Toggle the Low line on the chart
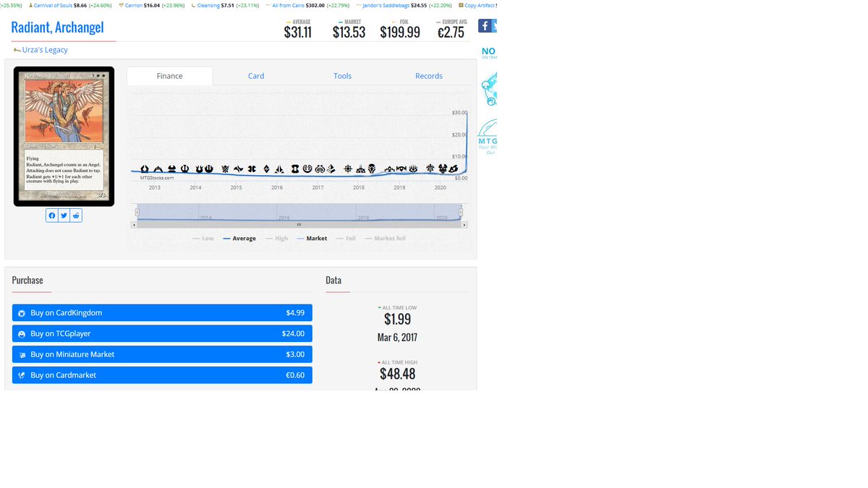868x488 pixels. (x=203, y=238)
